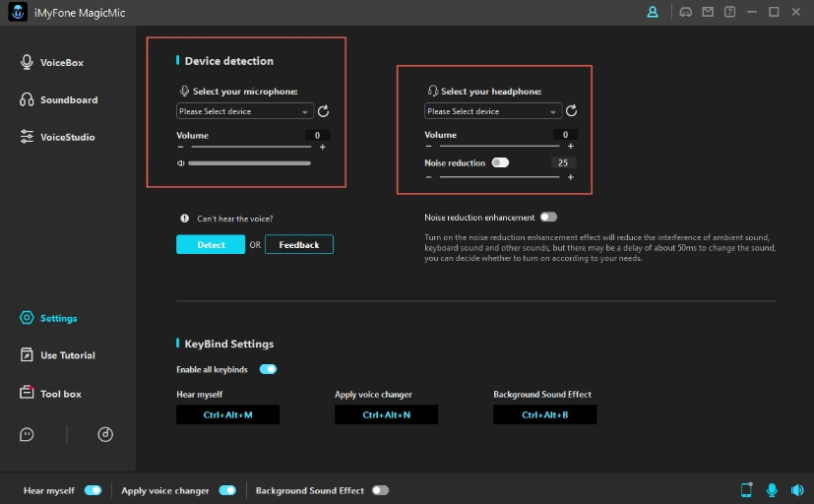
Task: Toggle Enable all keybinds switch
Action: coord(268,369)
